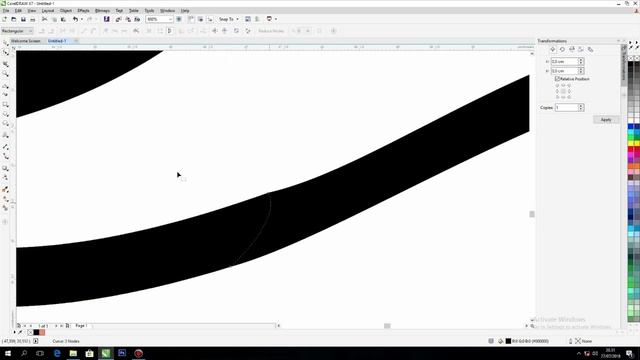The width and height of the screenshot is (640, 360).
Task: Expand the Snap To dropdown
Action: pos(237,19)
